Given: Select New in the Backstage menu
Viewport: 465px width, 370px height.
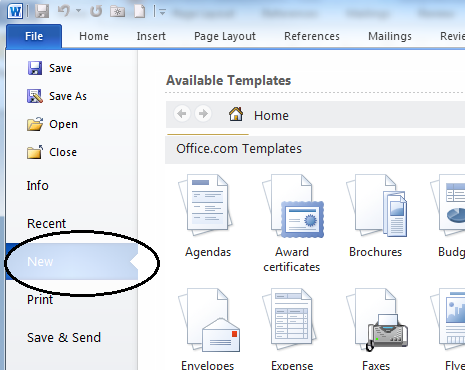Looking at the screenshot, I should pyautogui.click(x=72, y=262).
